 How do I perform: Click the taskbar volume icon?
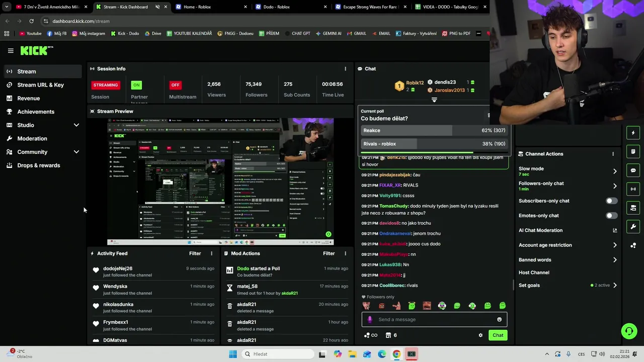(x=601, y=354)
